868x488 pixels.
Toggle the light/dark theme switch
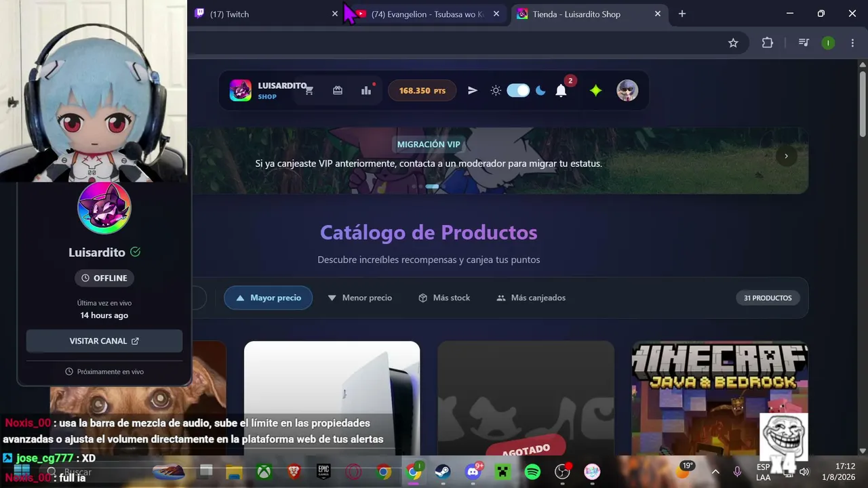[x=518, y=91]
